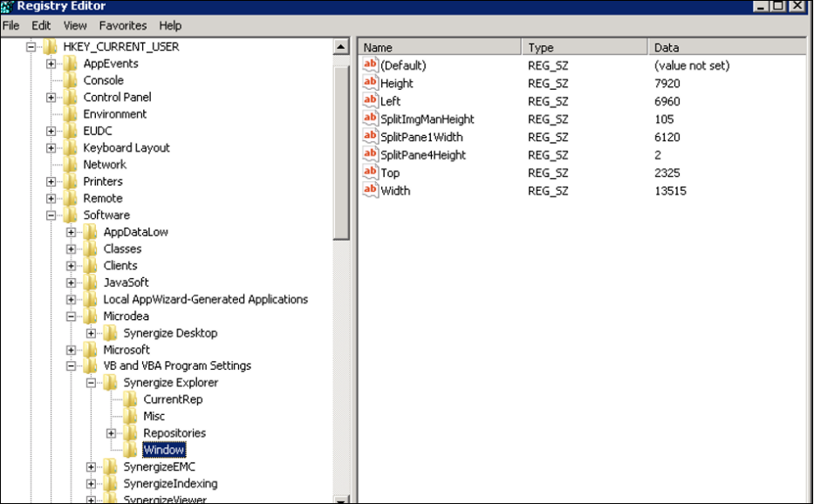Screen dimensions: 814x504
Task: Expand the AppEvents key
Action: tap(51, 64)
